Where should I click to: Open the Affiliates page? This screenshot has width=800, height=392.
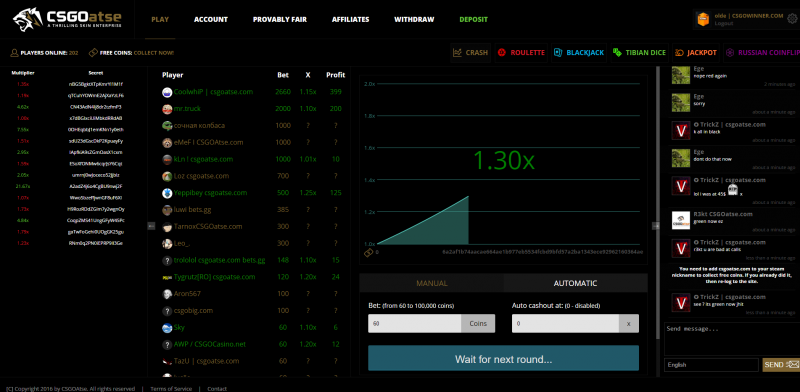[351, 19]
